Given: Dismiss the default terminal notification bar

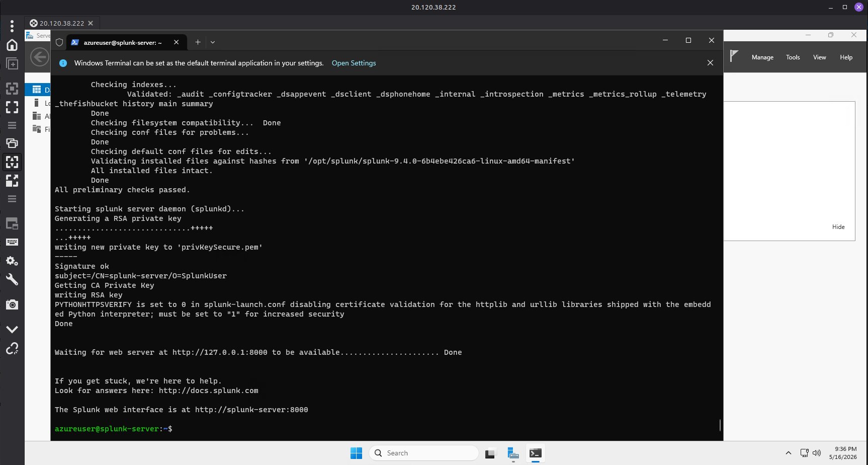Looking at the screenshot, I should tap(710, 63).
